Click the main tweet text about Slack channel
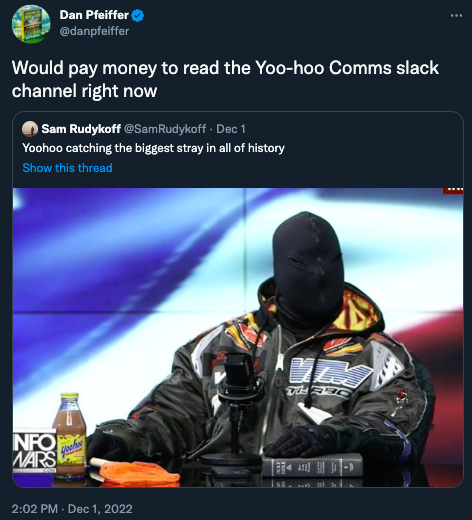472x520 pixels. pyautogui.click(x=225, y=79)
